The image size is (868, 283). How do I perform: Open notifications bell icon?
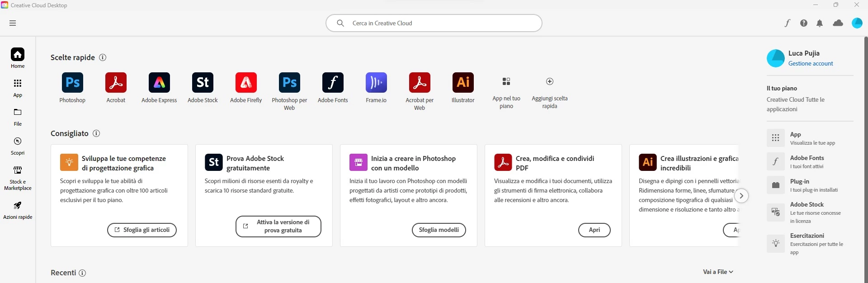pyautogui.click(x=820, y=23)
